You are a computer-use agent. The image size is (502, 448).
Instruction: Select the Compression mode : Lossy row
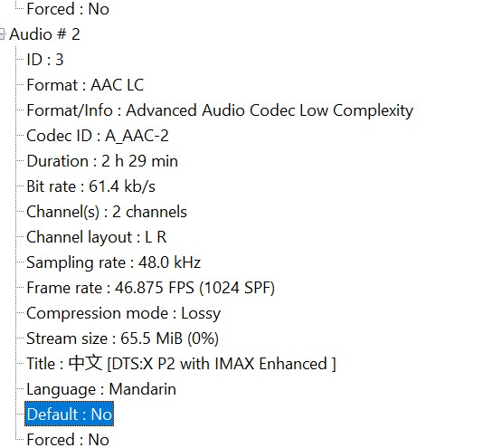pyautogui.click(x=124, y=313)
